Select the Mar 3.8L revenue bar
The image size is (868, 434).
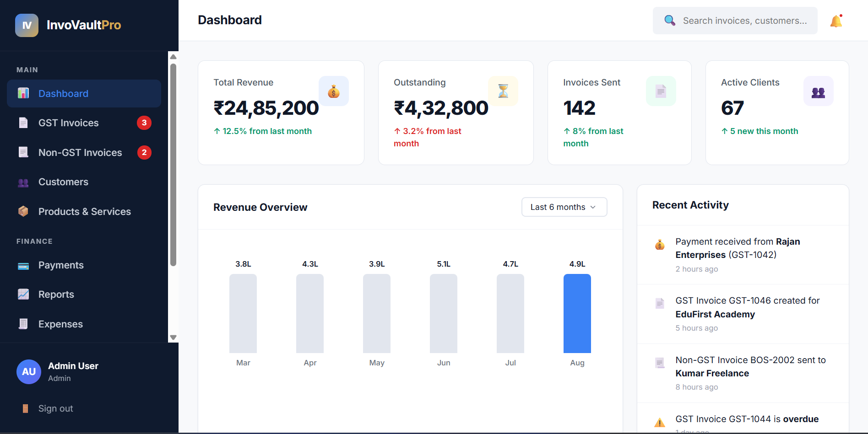point(243,313)
